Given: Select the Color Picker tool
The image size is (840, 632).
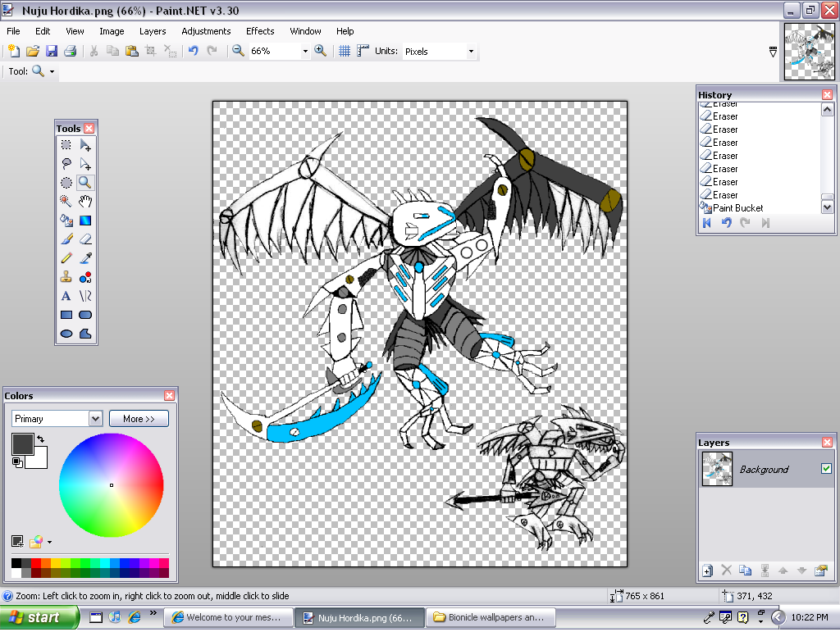Looking at the screenshot, I should [85, 257].
